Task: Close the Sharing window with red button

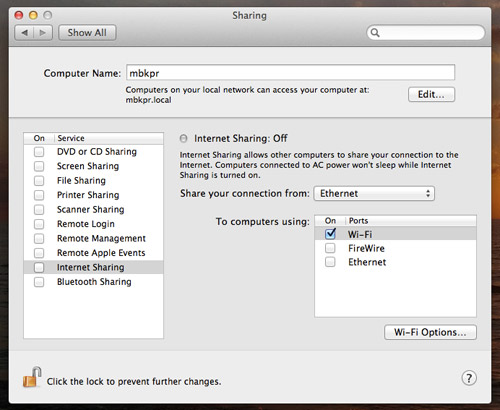Action: pyautogui.click(x=19, y=15)
